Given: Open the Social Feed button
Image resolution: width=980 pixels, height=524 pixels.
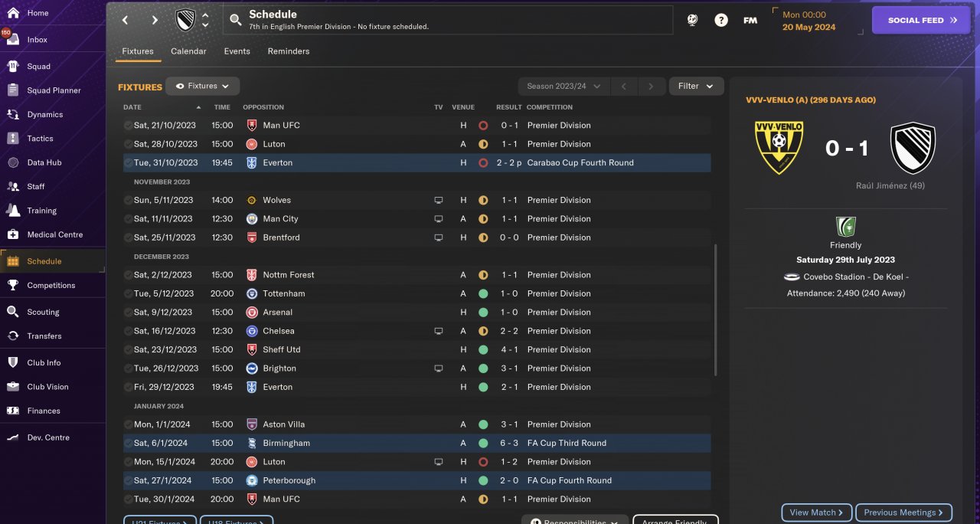Looking at the screenshot, I should [x=922, y=21].
